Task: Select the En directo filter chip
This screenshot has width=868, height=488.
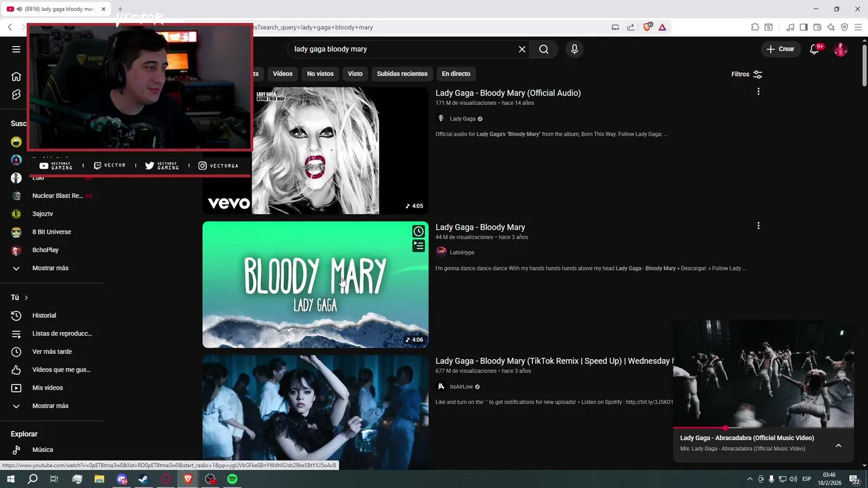Action: (456, 74)
